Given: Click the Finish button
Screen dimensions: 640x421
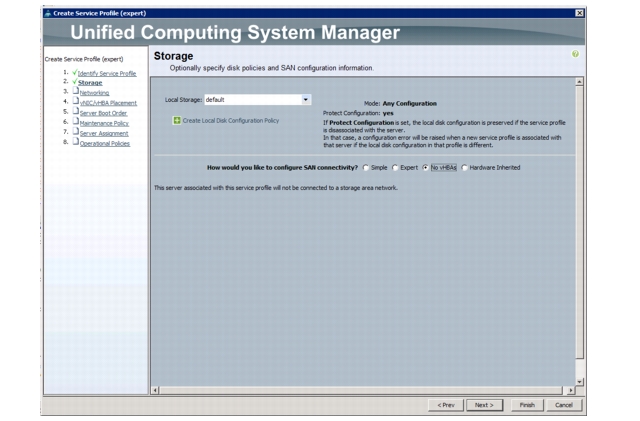Looking at the screenshot, I should click(x=527, y=405).
